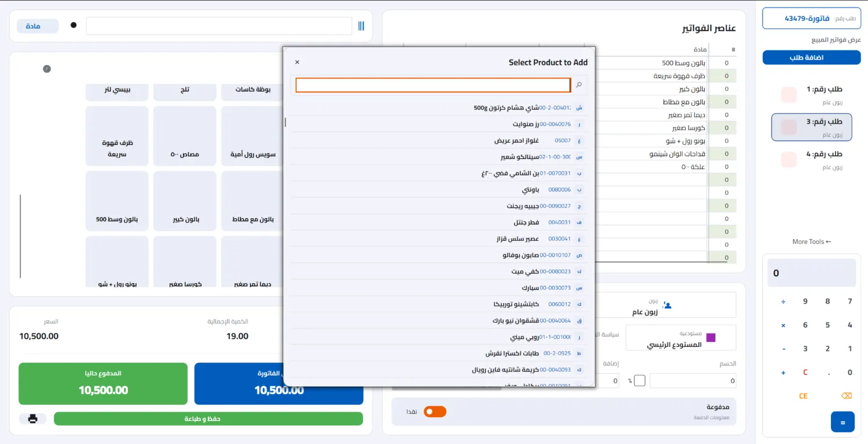Open More Tools link
Image resolution: width=868 pixels, height=444 pixels.
(x=811, y=242)
